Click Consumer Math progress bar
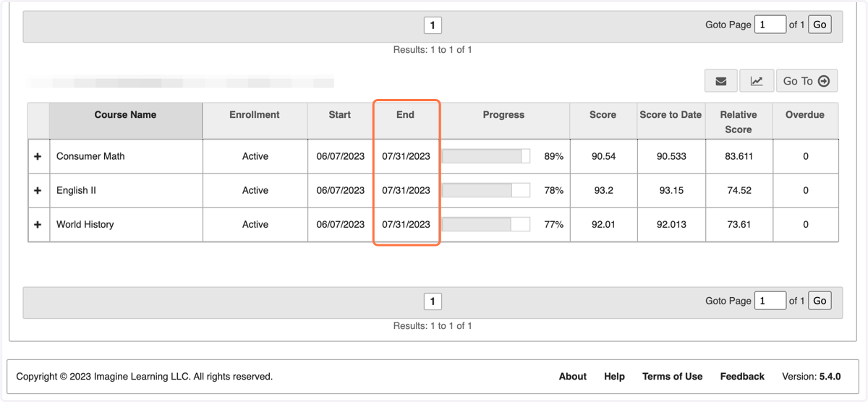868x402 pixels. [x=486, y=156]
